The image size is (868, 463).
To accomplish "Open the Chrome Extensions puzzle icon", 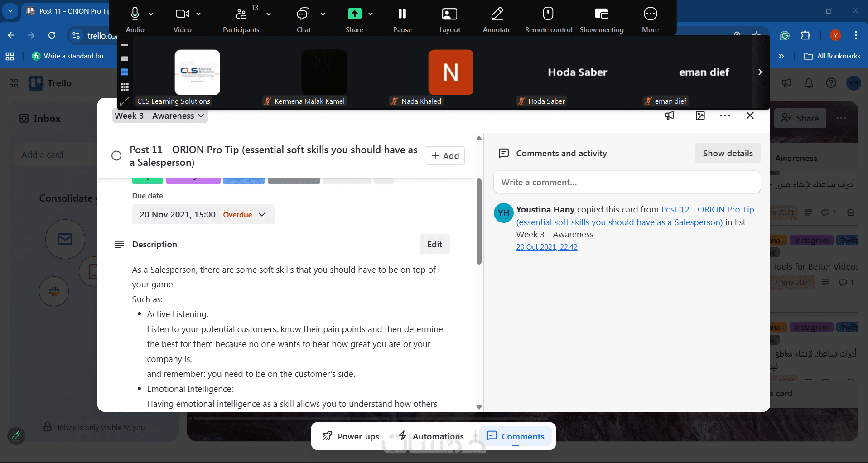I will (805, 35).
